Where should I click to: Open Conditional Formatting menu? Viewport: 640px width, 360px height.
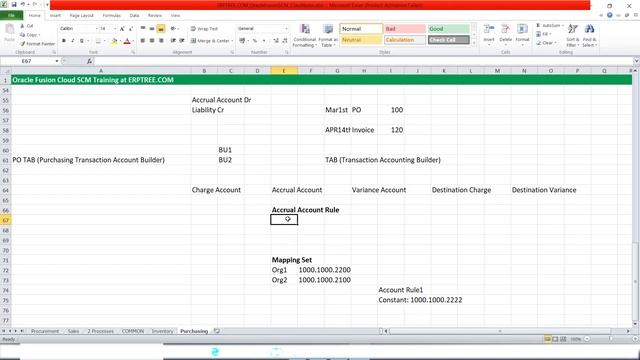coord(304,36)
